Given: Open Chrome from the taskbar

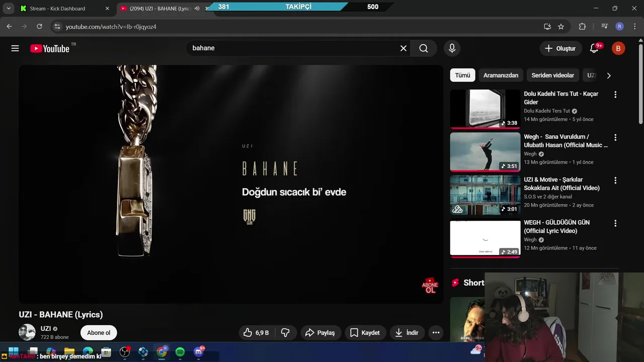Looking at the screenshot, I should click(162, 352).
